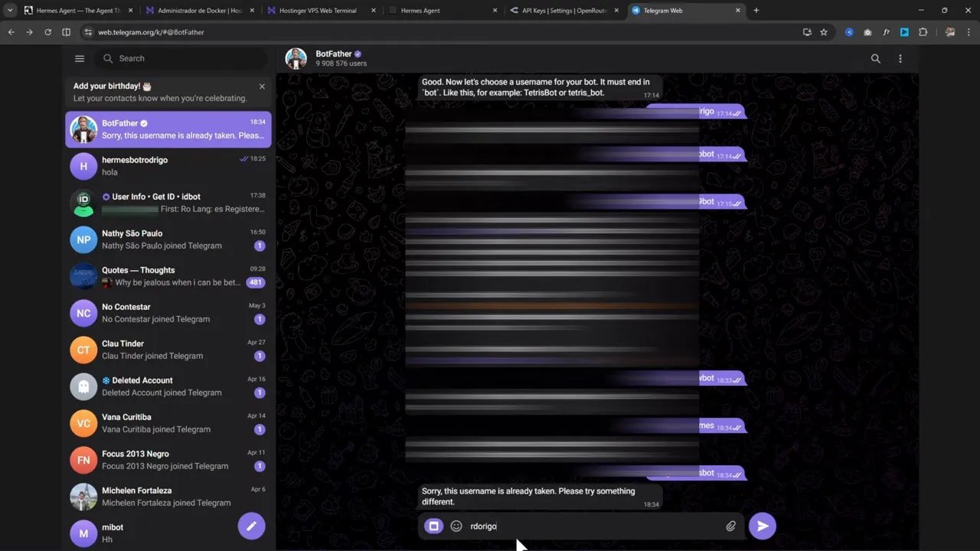Open the User Info Get ID idbot chat
Viewport: 980px width, 551px height.
tap(168, 203)
